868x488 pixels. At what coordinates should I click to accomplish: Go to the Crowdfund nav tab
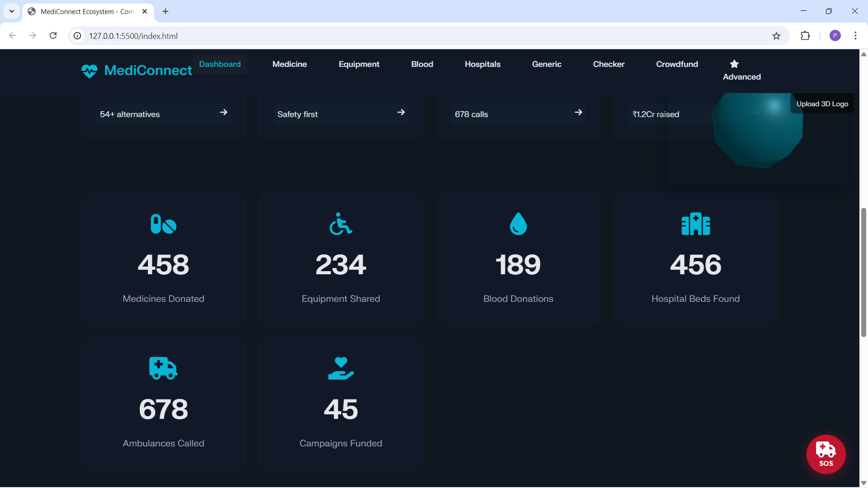(677, 64)
